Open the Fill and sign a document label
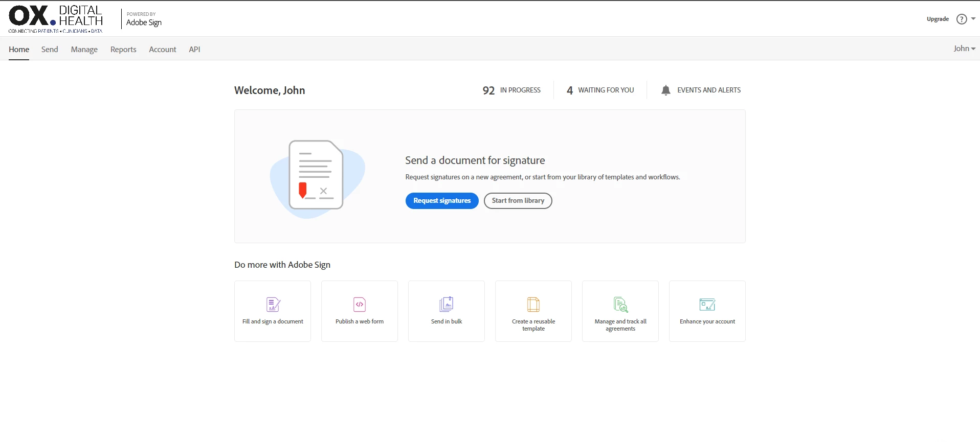Image resolution: width=980 pixels, height=442 pixels. (273, 321)
